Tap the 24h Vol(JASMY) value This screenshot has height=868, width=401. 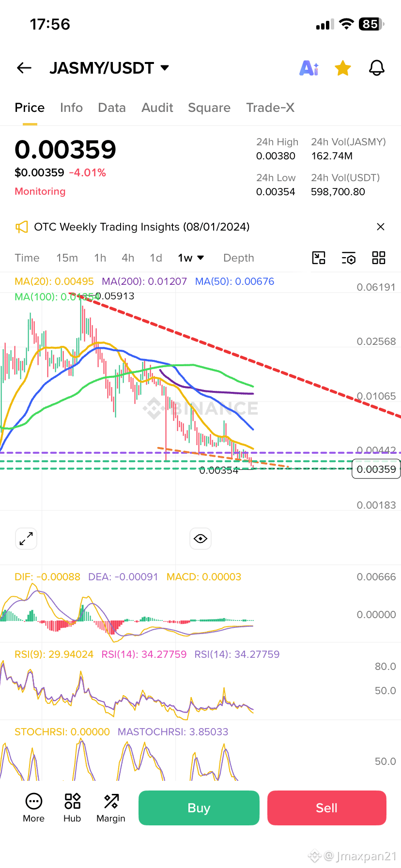[332, 156]
